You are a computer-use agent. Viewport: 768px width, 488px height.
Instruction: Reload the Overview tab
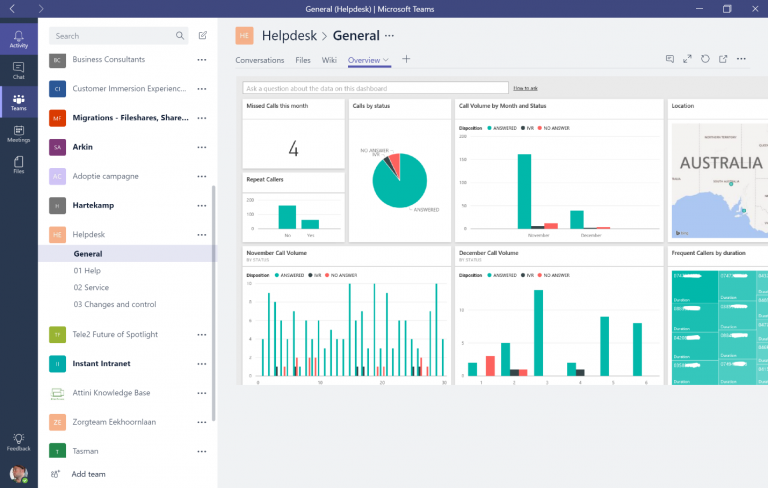tap(705, 59)
